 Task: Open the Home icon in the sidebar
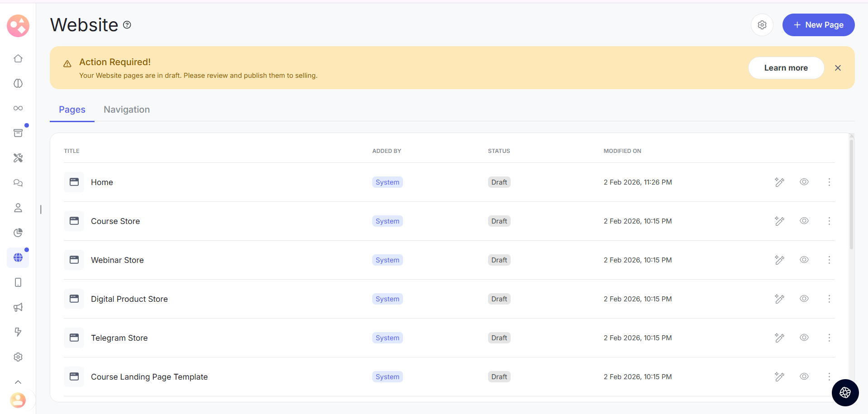click(18, 58)
